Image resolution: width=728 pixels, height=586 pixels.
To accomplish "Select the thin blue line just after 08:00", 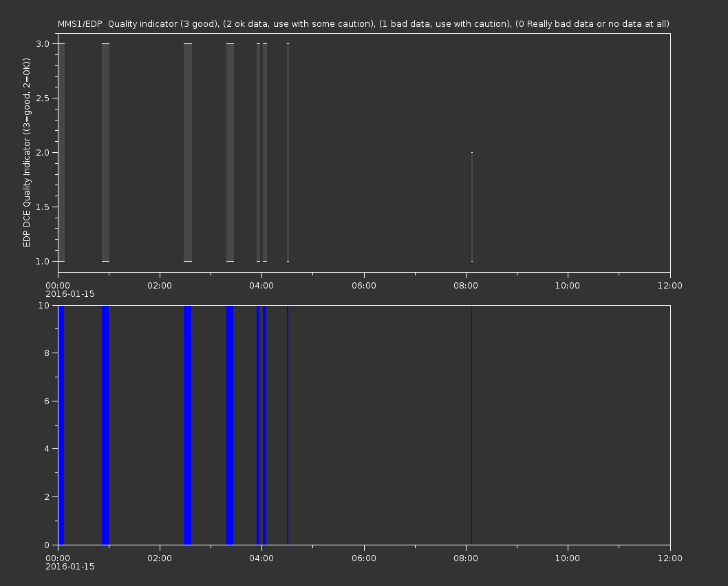I will (x=472, y=425).
